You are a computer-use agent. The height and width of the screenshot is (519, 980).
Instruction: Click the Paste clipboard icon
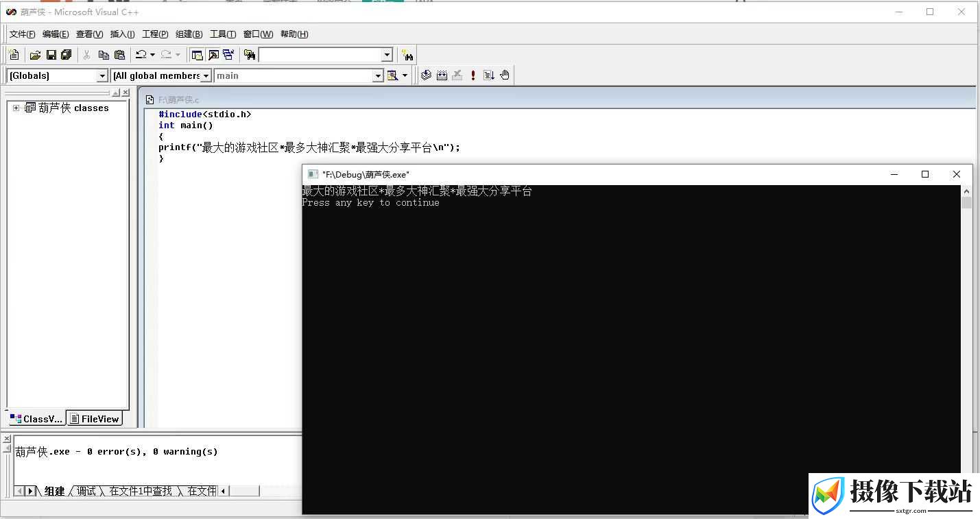119,55
